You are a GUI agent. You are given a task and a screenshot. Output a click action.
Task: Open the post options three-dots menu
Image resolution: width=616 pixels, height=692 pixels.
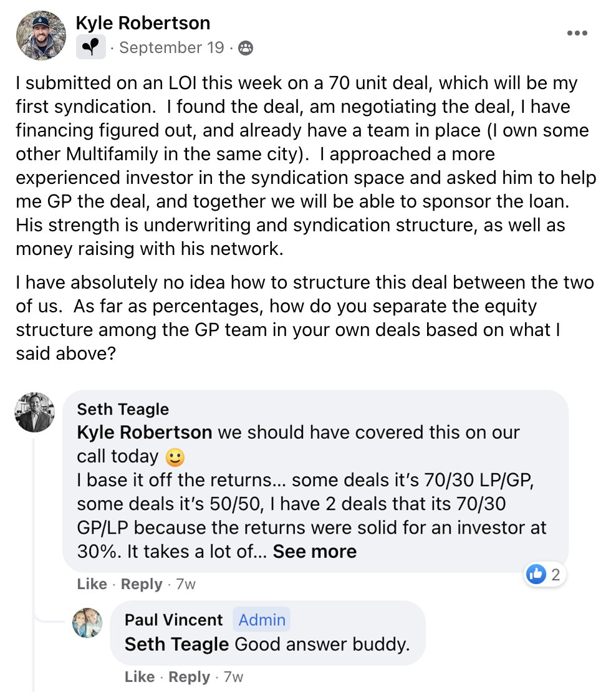[x=577, y=34]
